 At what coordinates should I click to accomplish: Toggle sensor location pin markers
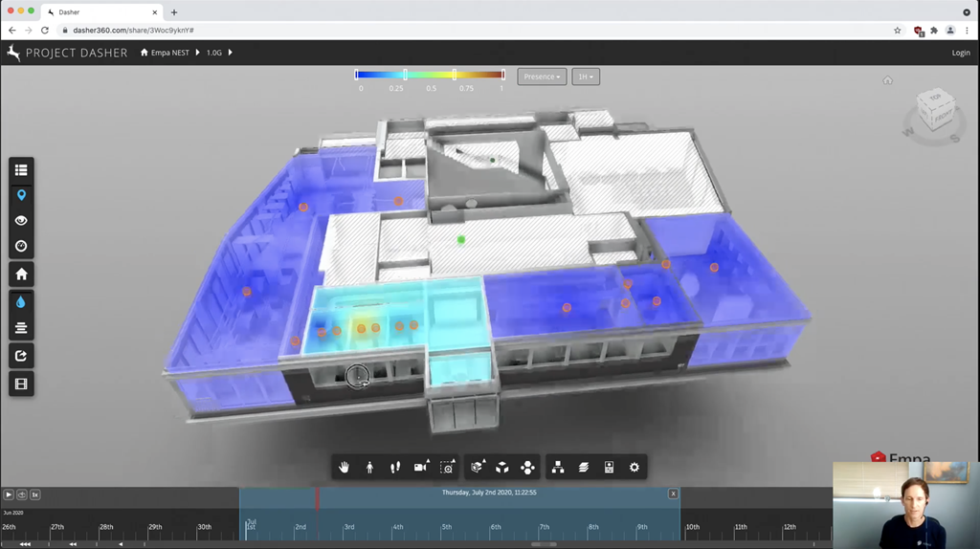21,195
